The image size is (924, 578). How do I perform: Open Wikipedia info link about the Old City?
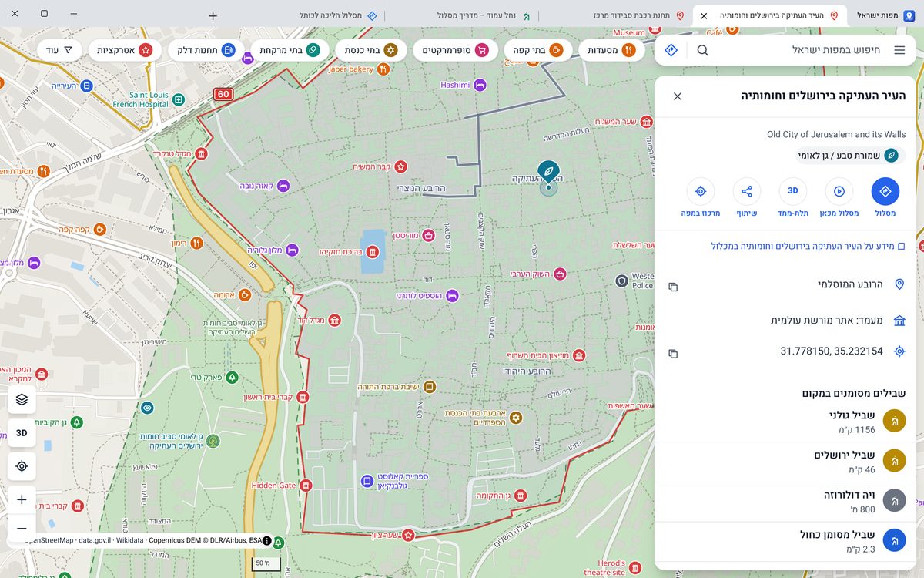808,247
